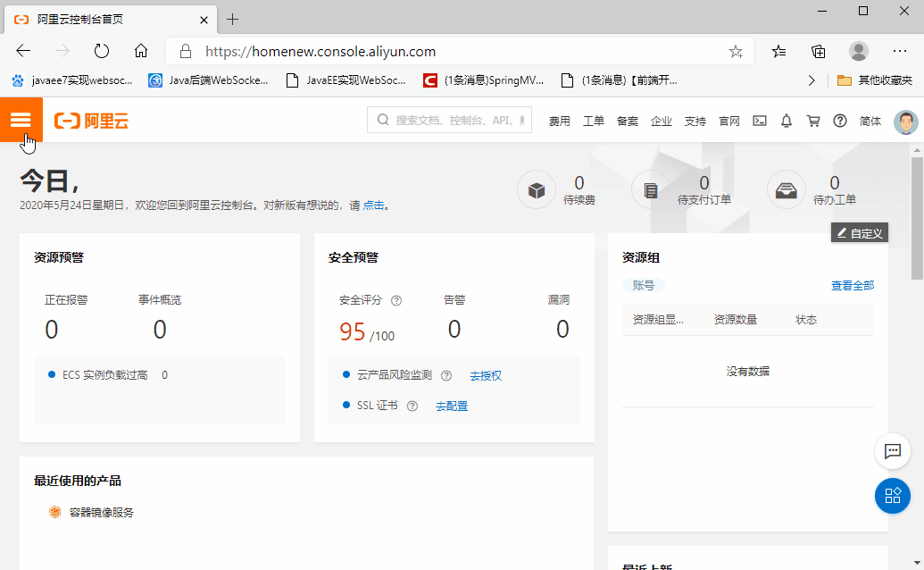
Task: Open the 简体 language dropdown
Action: pyautogui.click(x=870, y=122)
